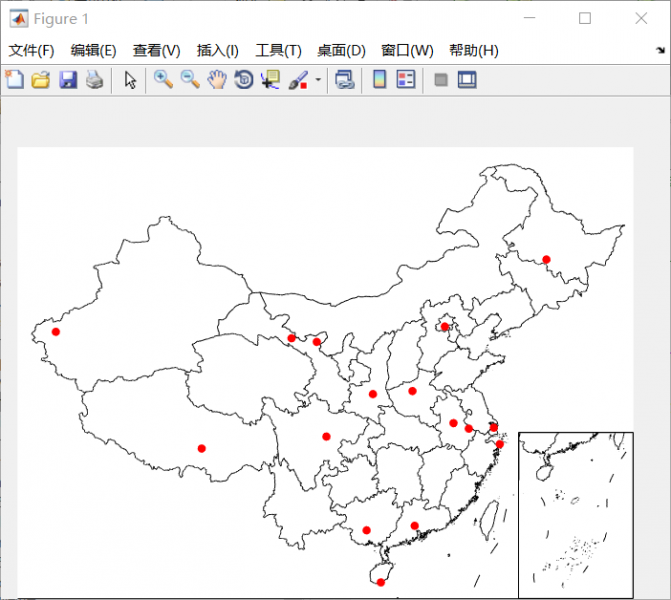The image size is (671, 600).
Task: Click the New Figure icon
Action: coord(15,80)
